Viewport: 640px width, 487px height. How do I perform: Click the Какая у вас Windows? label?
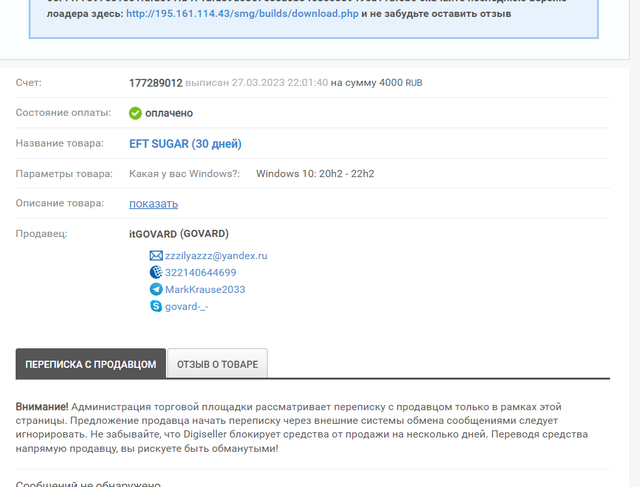[x=184, y=174]
